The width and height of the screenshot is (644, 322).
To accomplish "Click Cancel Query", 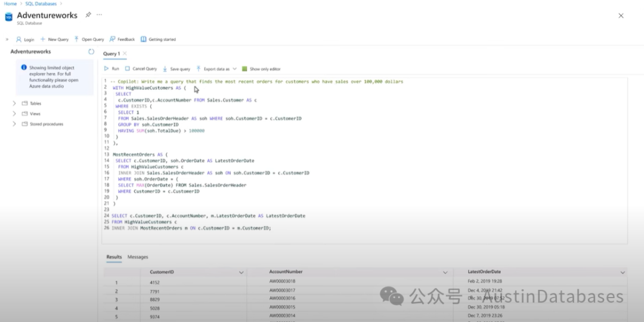I will click(141, 69).
